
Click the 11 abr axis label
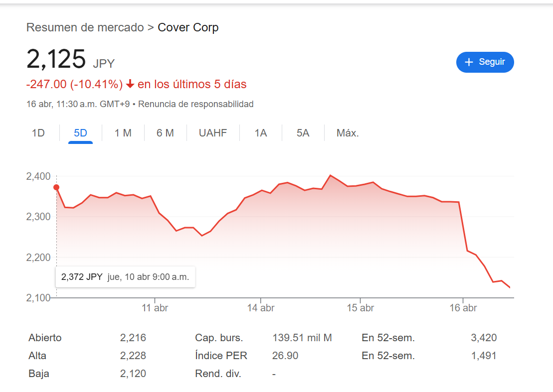(x=155, y=308)
